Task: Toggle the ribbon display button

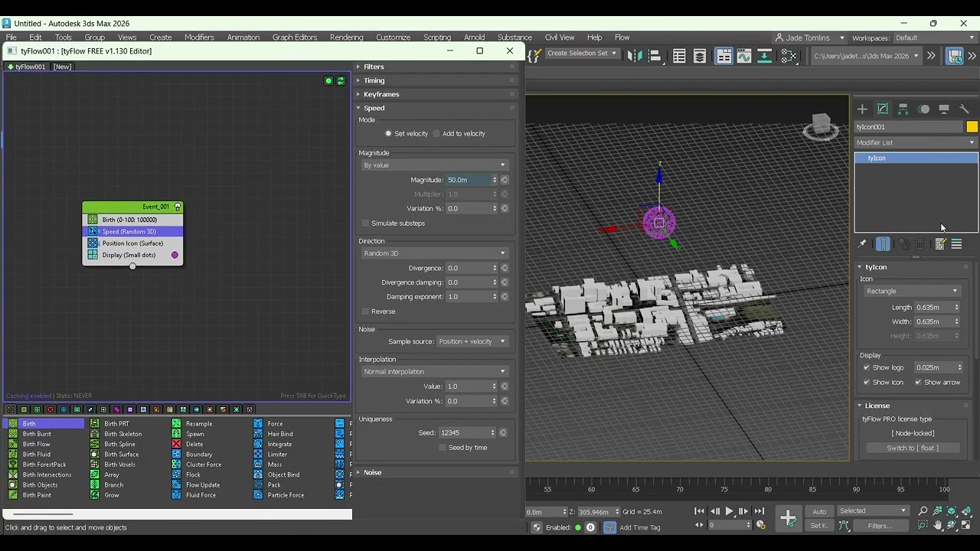Action: [724, 56]
